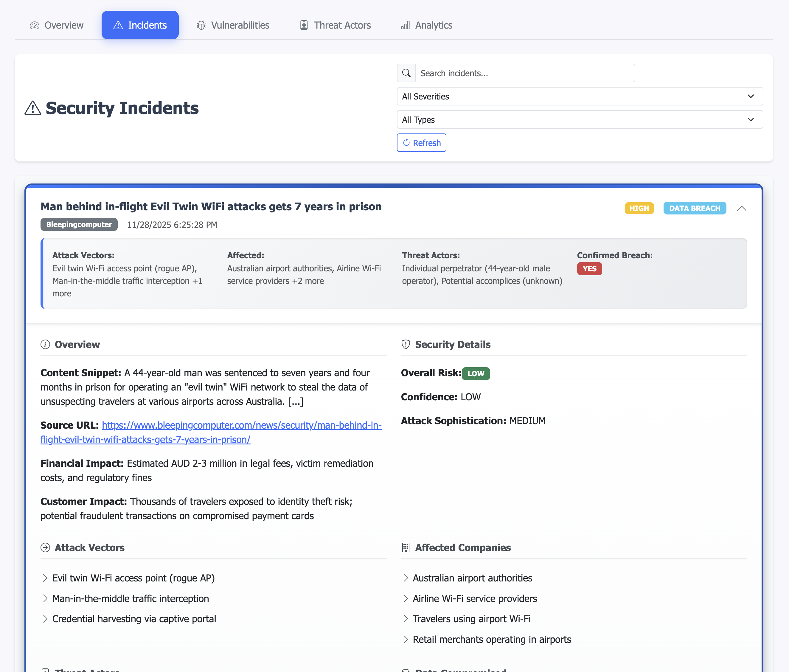Click the Bleepingcomputer source tag

[79, 225]
